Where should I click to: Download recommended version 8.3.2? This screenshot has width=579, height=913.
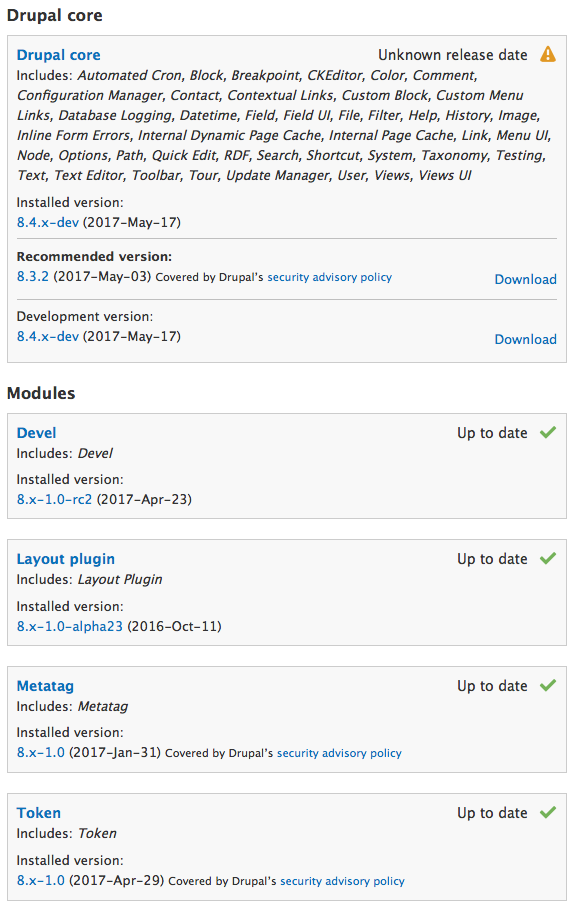[x=525, y=279]
